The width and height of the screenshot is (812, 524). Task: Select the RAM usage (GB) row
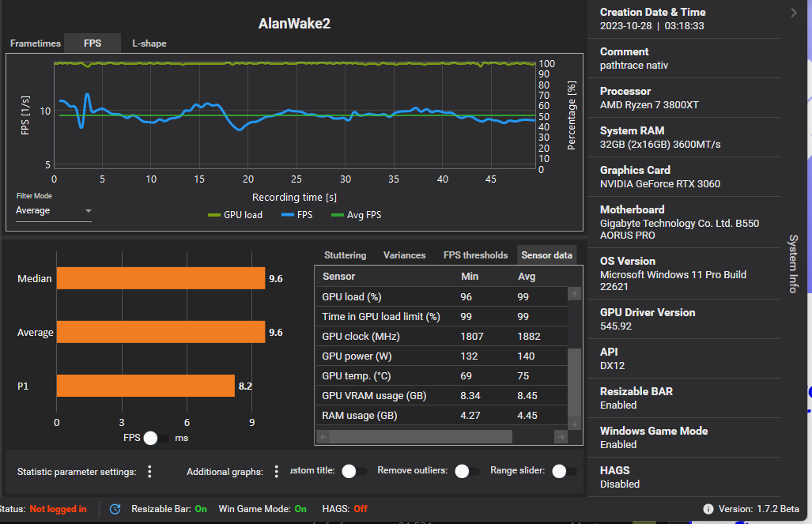pyautogui.click(x=442, y=415)
